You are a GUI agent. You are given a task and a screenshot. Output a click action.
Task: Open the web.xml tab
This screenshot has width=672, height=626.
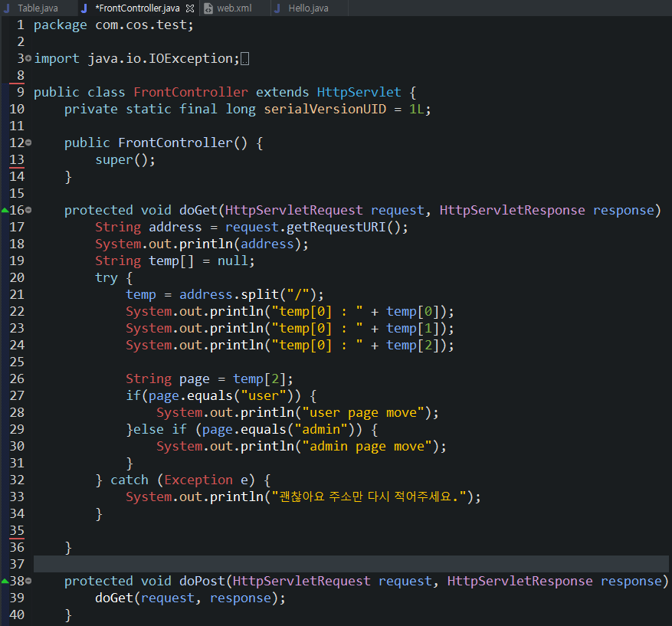coord(234,8)
